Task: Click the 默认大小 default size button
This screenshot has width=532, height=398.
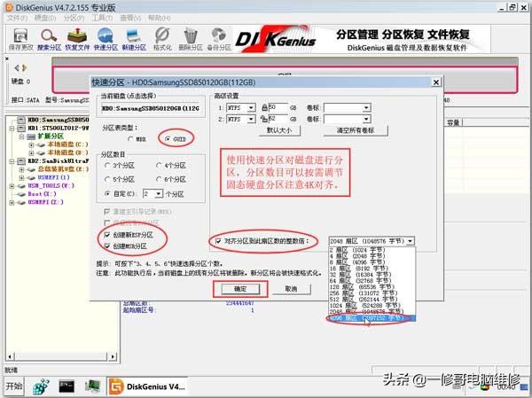Action: click(x=279, y=130)
